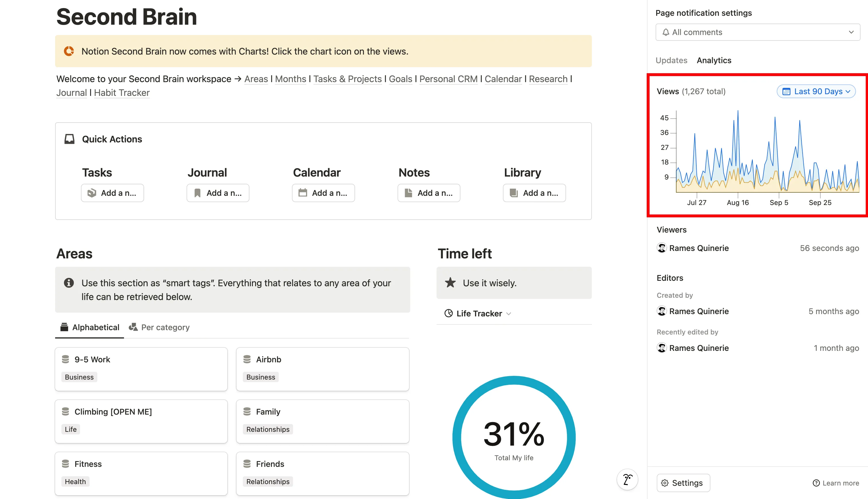This screenshot has width=868, height=499.
Task: Click the Learn more link
Action: (836, 483)
